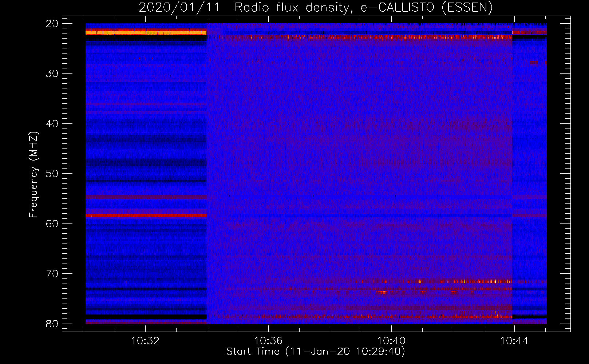This screenshot has height=364, width=589.
Task: Click the frequency tick label '30'
Action: (x=52, y=74)
